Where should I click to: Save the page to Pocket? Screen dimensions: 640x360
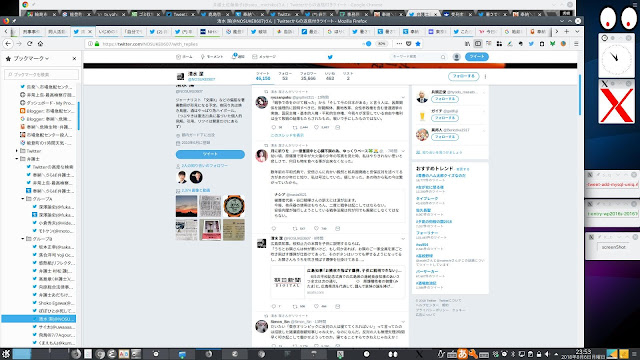point(409,44)
